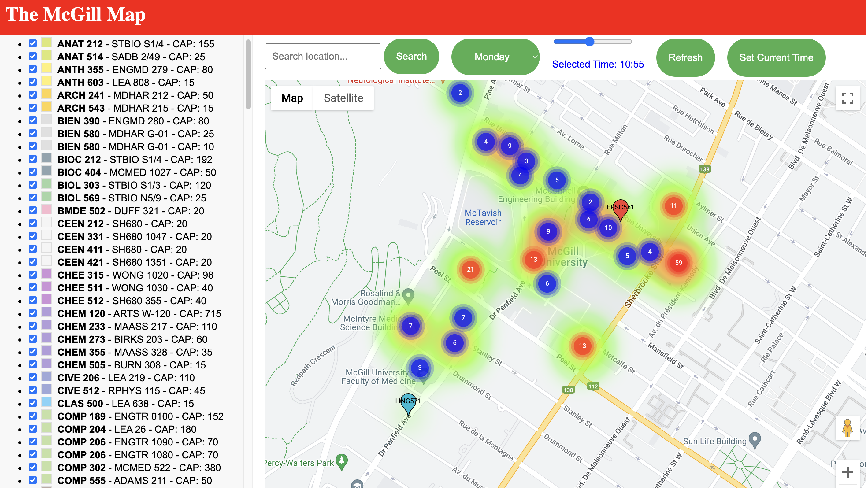Click the Set Current Time button

[x=776, y=57]
